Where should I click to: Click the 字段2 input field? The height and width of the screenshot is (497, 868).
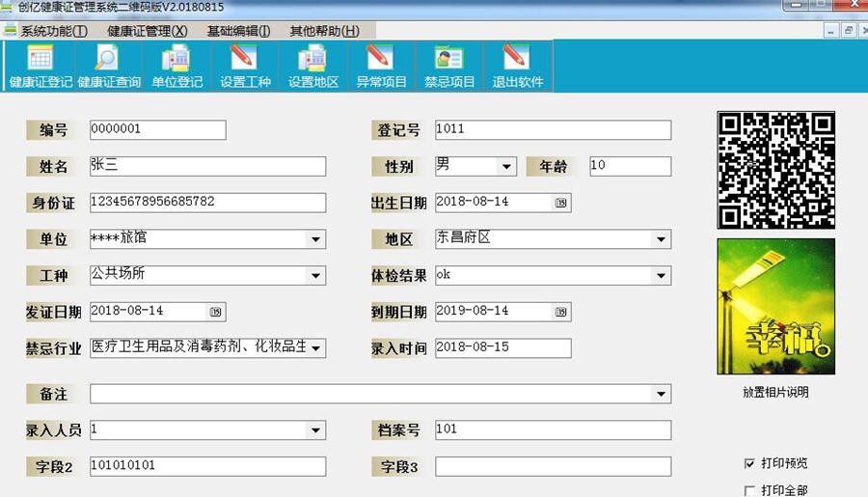tap(207, 466)
